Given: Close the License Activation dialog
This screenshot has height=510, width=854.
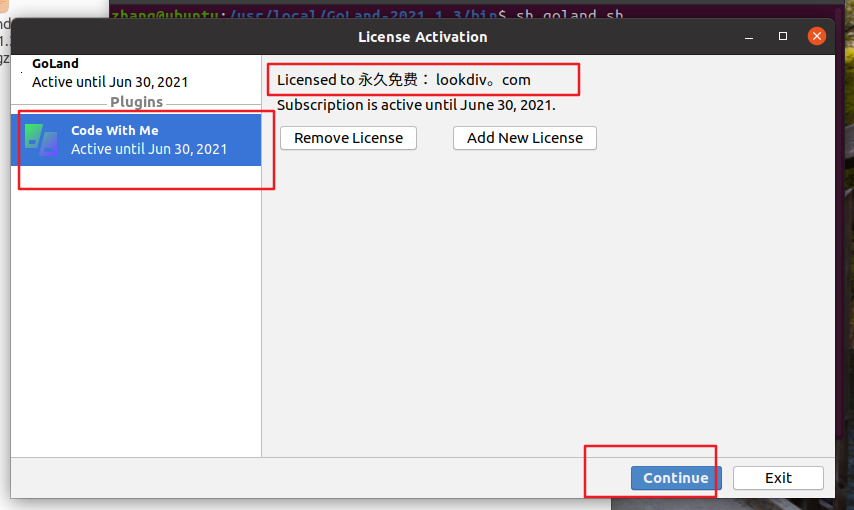Looking at the screenshot, I should click(816, 37).
